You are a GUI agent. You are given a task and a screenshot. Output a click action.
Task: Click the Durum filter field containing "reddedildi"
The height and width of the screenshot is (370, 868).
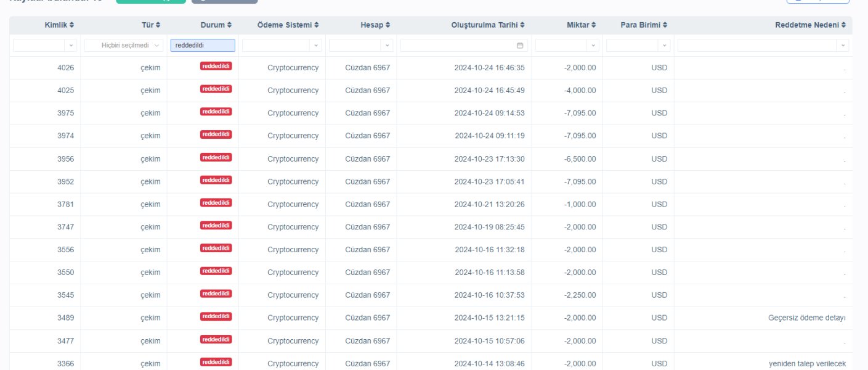[x=203, y=45]
